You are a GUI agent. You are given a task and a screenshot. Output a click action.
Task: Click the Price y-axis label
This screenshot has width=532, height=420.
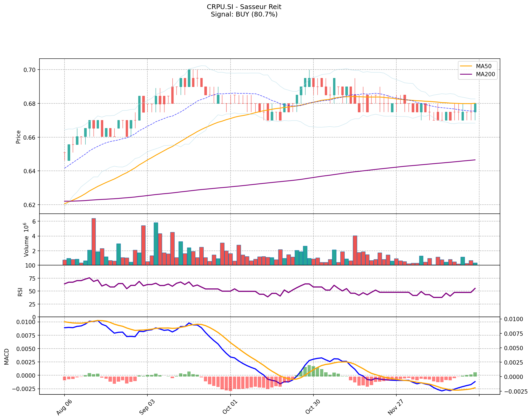point(18,137)
